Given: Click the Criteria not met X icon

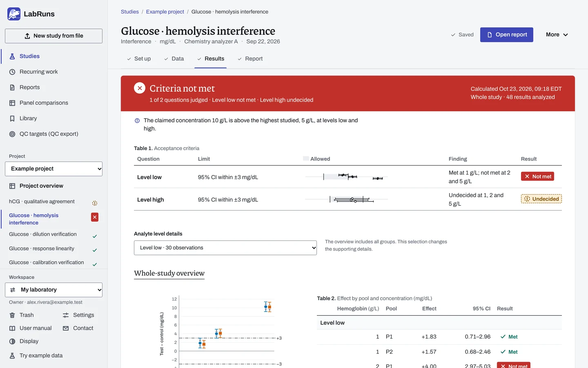Looking at the screenshot, I should point(140,88).
